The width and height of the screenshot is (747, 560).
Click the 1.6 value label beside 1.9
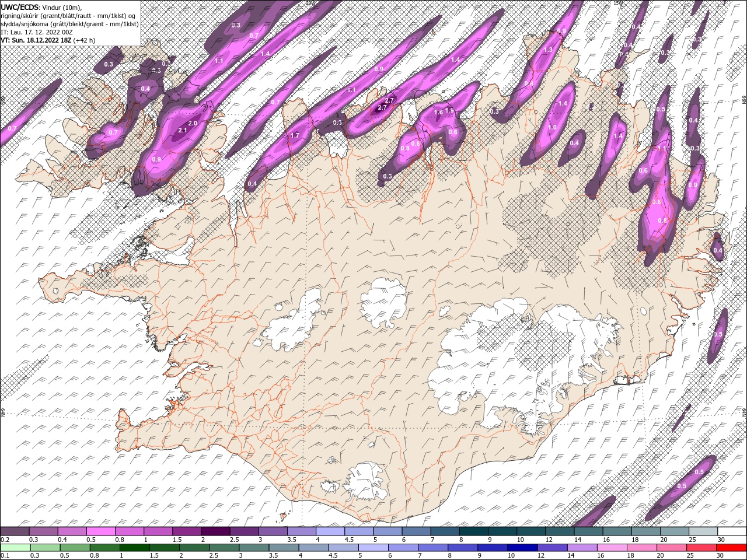[439, 112]
